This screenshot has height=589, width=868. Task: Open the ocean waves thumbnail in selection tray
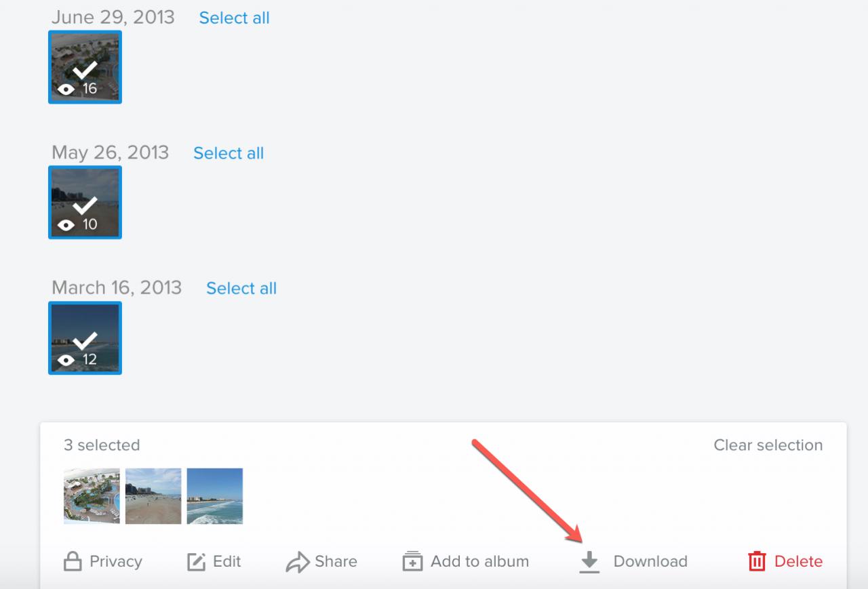pos(215,496)
